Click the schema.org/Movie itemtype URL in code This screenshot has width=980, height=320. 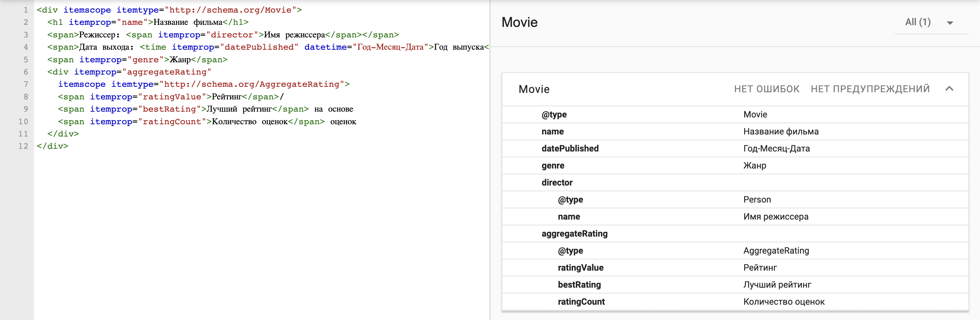coord(230,10)
